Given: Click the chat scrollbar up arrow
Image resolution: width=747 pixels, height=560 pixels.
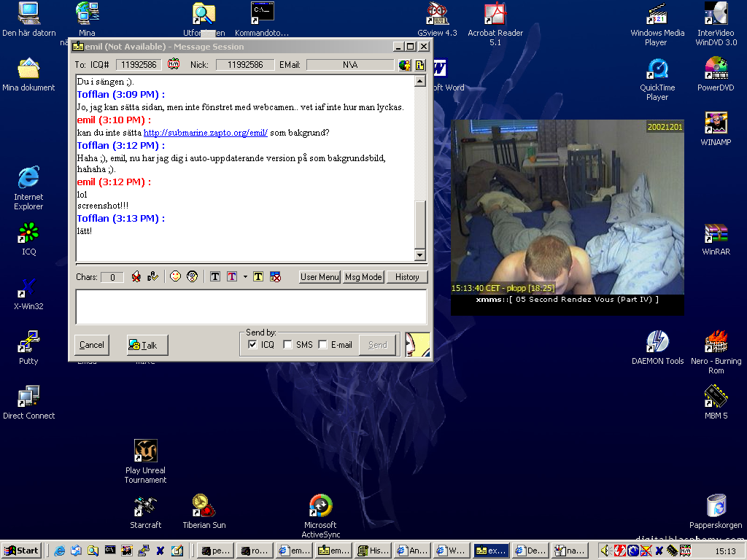Looking at the screenshot, I should 419,81.
